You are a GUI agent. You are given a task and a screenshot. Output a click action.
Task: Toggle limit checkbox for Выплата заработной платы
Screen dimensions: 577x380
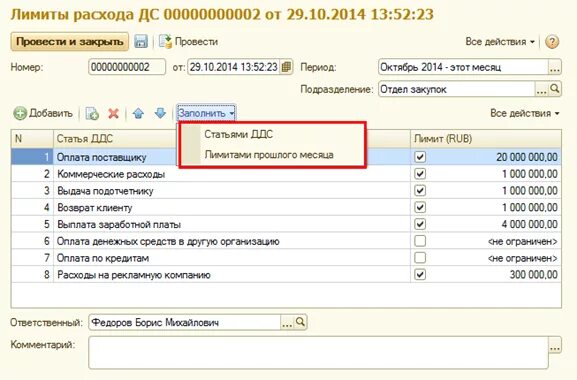420,224
